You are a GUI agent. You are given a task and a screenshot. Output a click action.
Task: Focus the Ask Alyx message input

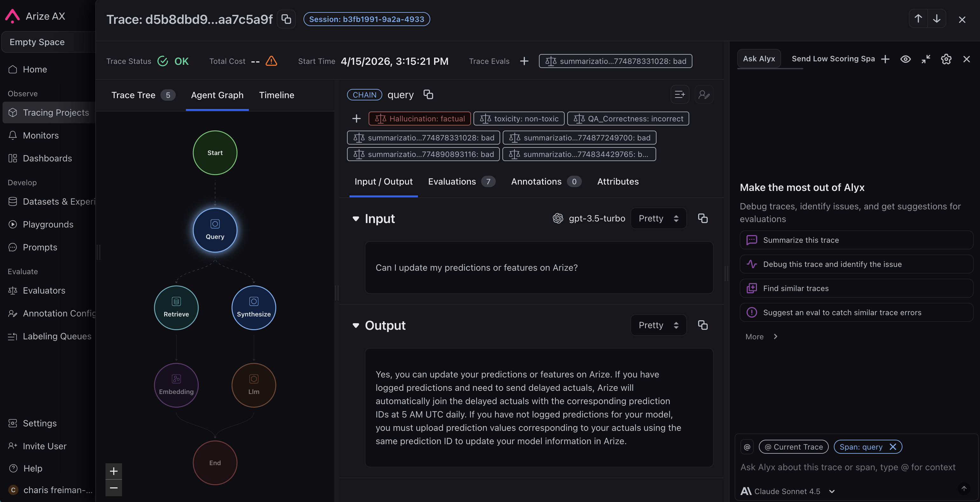click(847, 467)
